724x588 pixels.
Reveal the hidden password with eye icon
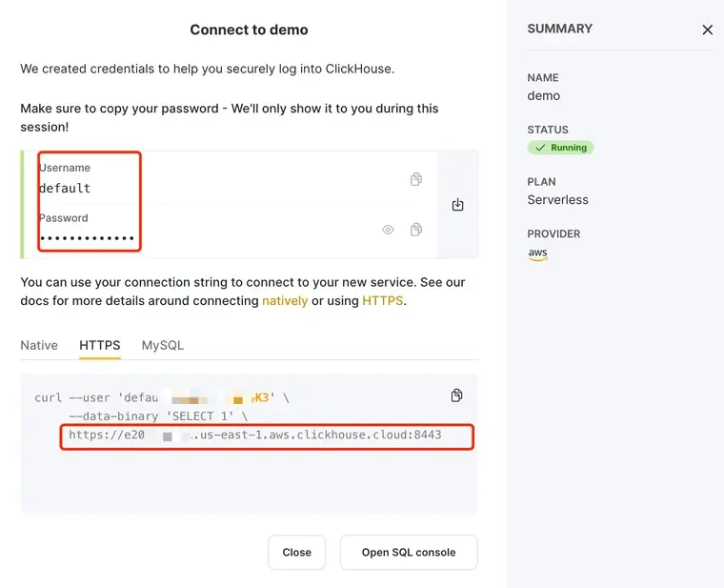tap(388, 230)
